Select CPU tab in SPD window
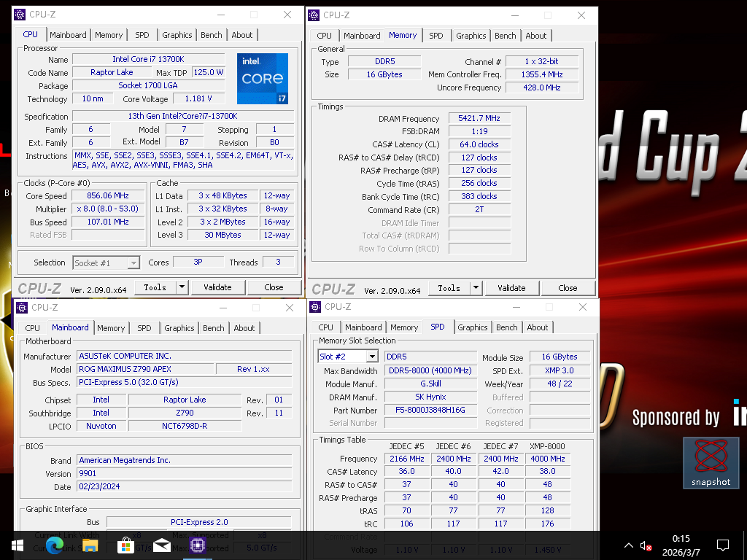The width and height of the screenshot is (747, 560). tap(325, 327)
